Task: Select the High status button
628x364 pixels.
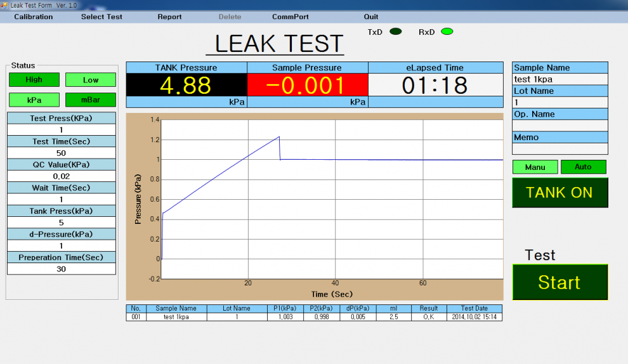Action: click(34, 80)
